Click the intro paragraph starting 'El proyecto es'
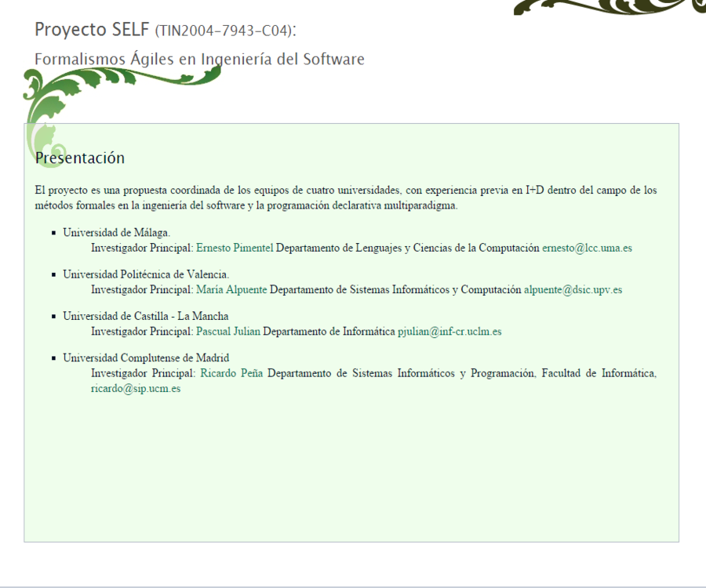Image resolution: width=706 pixels, height=588 pixels. click(x=346, y=198)
